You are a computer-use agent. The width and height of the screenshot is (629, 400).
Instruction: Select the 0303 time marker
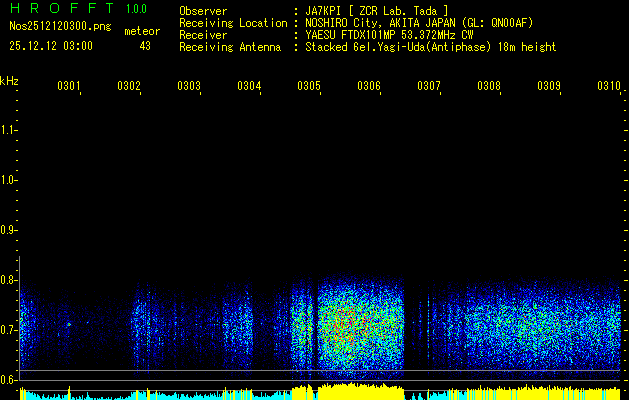click(x=189, y=87)
